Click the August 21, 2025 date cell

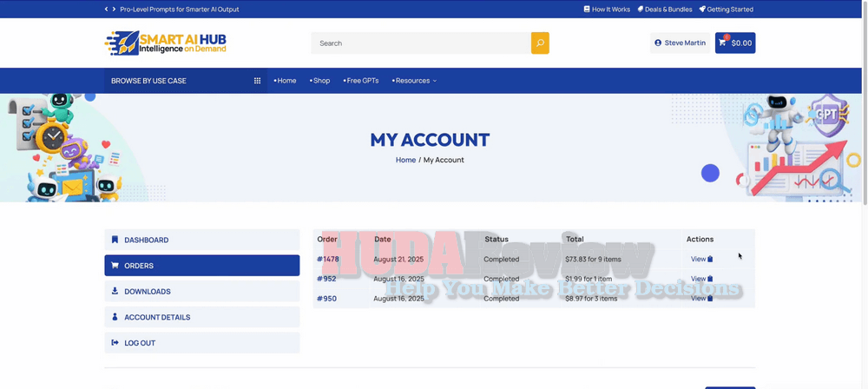398,260
